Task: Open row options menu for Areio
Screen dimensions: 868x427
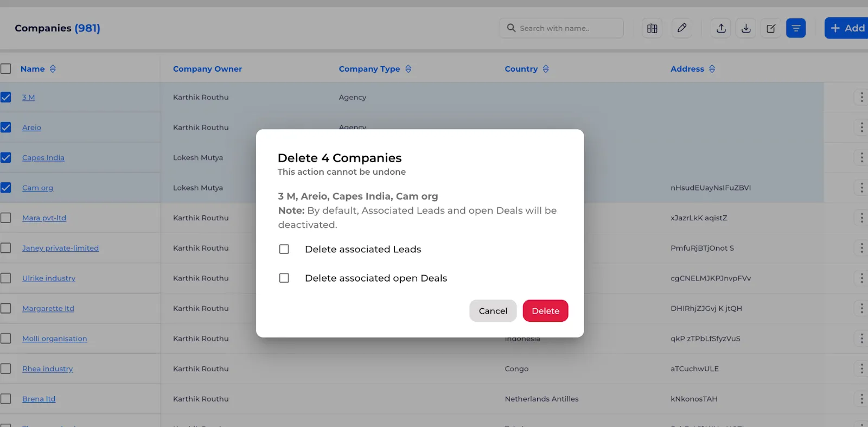Action: 861,128
